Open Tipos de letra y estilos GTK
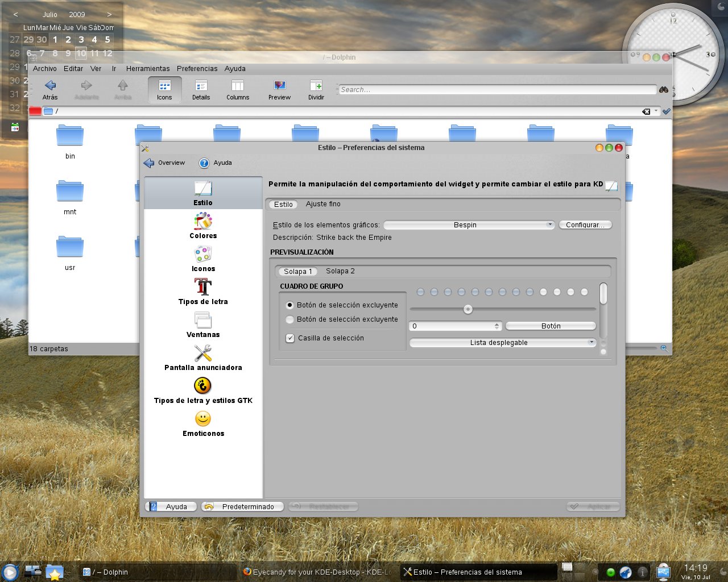This screenshot has width=728, height=582. [203, 390]
